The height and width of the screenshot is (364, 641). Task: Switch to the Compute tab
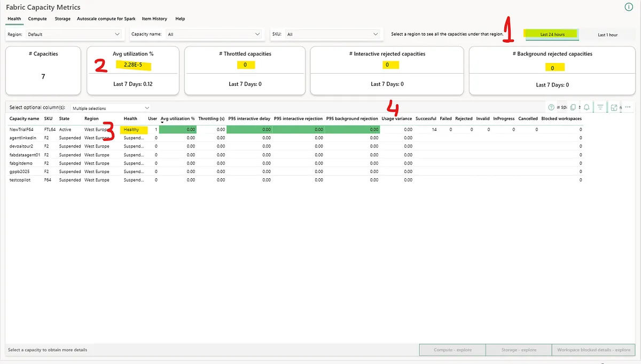tap(37, 19)
